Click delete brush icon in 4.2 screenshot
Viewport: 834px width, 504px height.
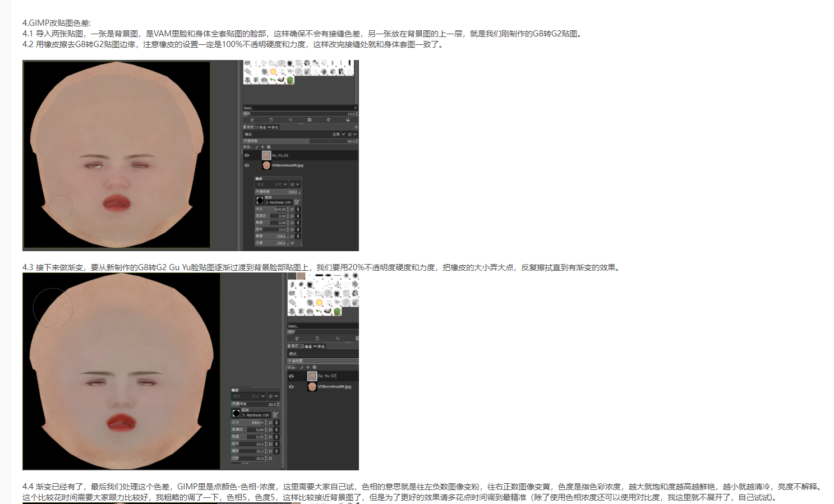[x=310, y=120]
